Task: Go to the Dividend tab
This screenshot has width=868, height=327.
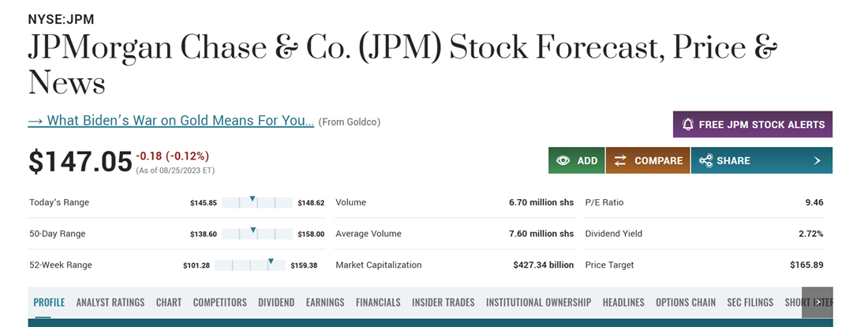Action: (x=276, y=303)
